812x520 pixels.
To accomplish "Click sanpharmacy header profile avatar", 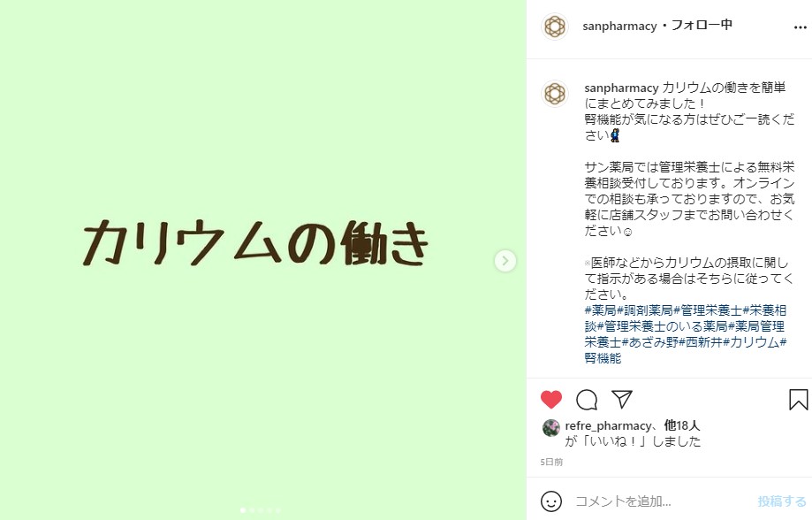I will coord(555,27).
